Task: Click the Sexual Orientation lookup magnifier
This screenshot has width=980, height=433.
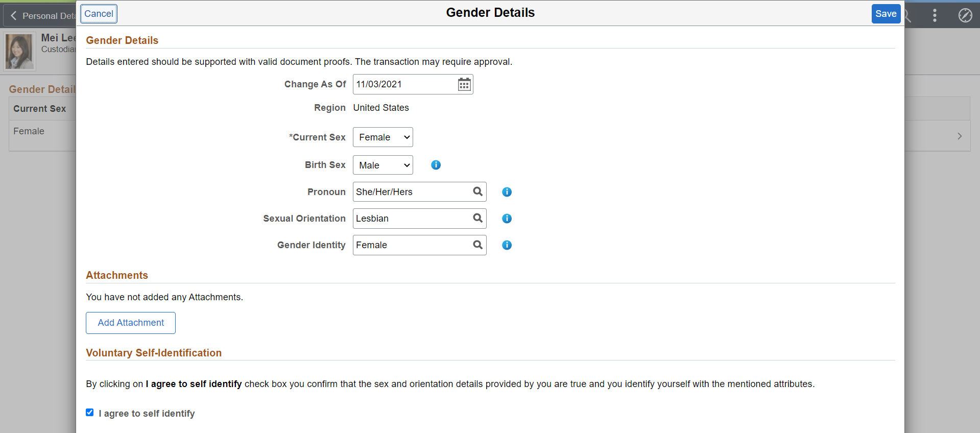Action: pyautogui.click(x=477, y=218)
